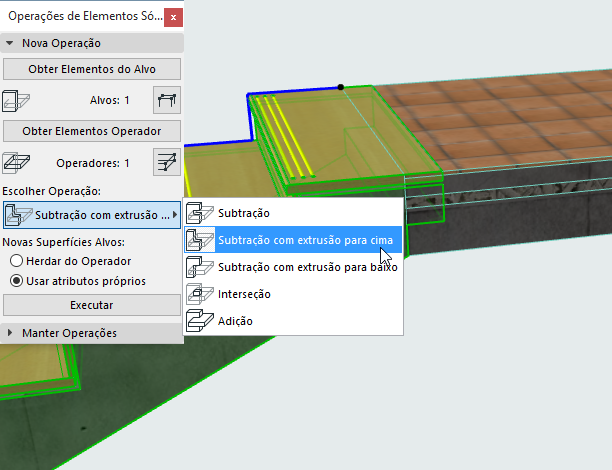Click the target element icon left of Alvos
Screen dimensions: 612x470
click(x=16, y=101)
